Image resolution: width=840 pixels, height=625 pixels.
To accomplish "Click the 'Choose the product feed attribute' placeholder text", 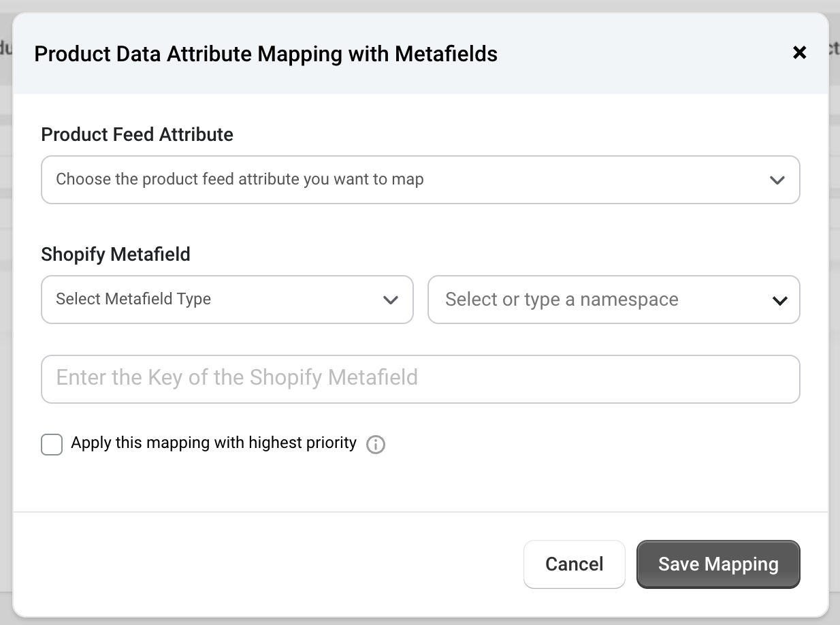I will (x=240, y=180).
